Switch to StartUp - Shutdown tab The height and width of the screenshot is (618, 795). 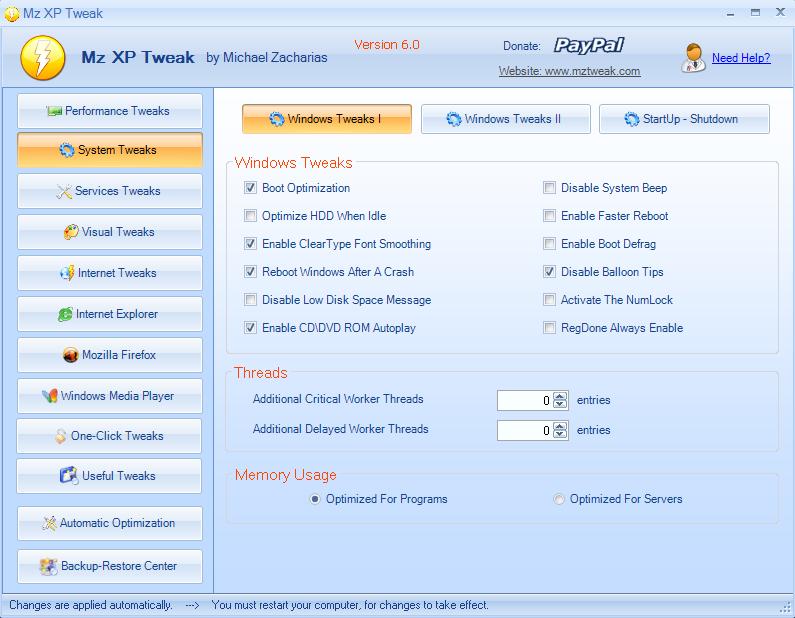[x=683, y=119]
